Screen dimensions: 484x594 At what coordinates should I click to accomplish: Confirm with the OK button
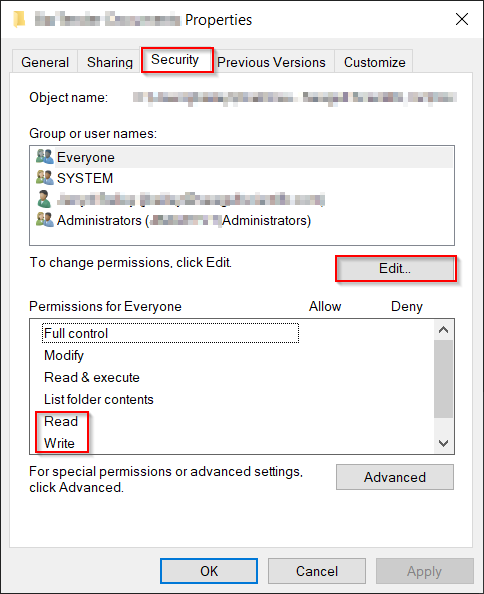(x=209, y=571)
